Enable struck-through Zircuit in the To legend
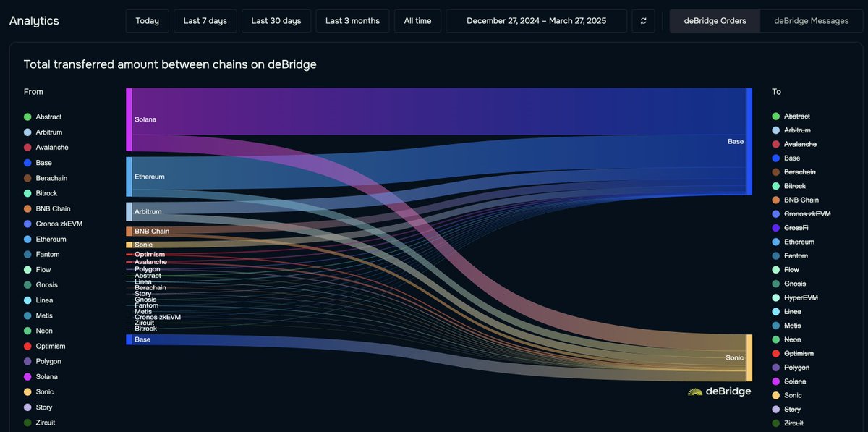The height and width of the screenshot is (432, 868). point(788,423)
